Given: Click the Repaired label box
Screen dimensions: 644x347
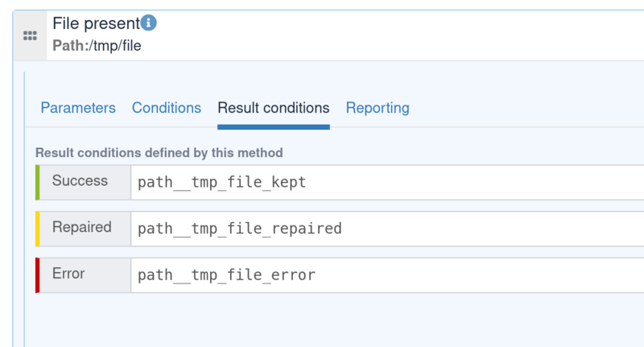Looking at the screenshot, I should pyautogui.click(x=85, y=229).
